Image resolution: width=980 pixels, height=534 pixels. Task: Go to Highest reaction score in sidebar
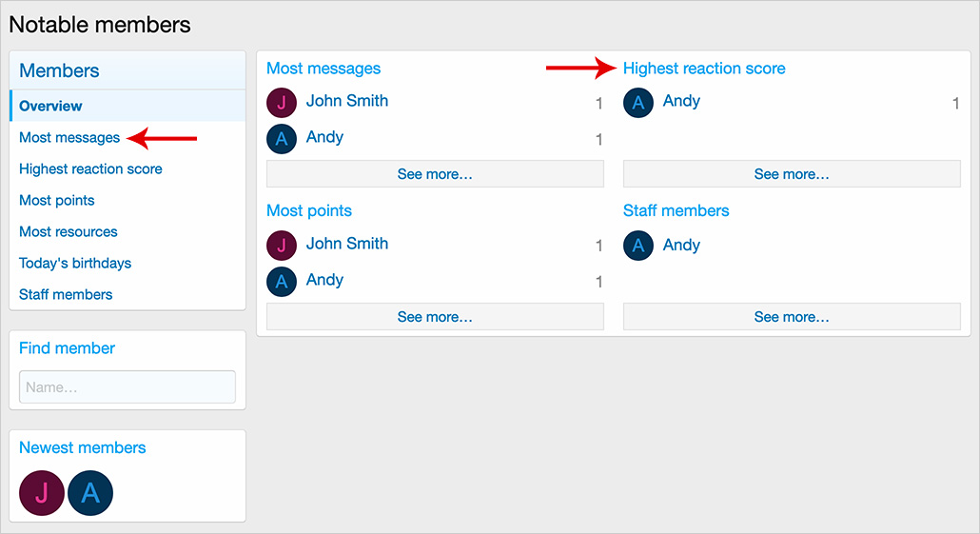click(x=90, y=168)
